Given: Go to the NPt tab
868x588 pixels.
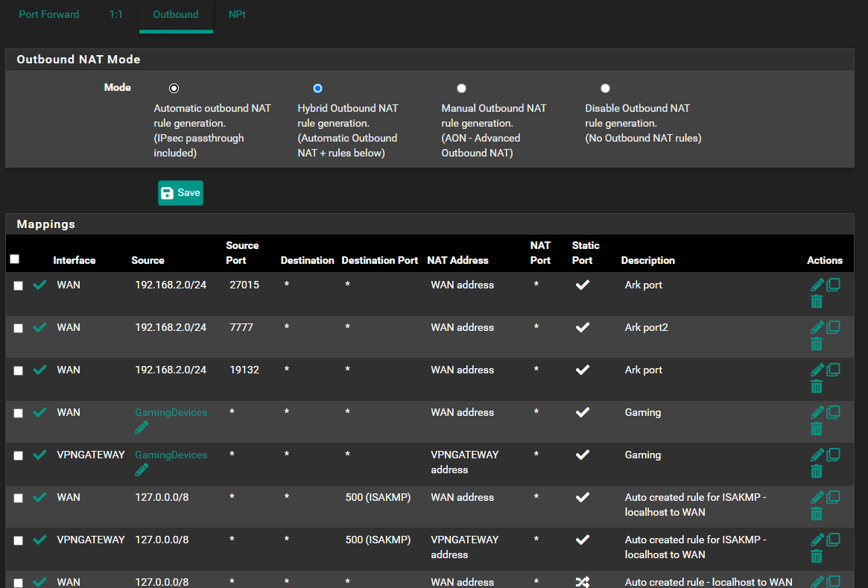Looking at the screenshot, I should [x=237, y=14].
